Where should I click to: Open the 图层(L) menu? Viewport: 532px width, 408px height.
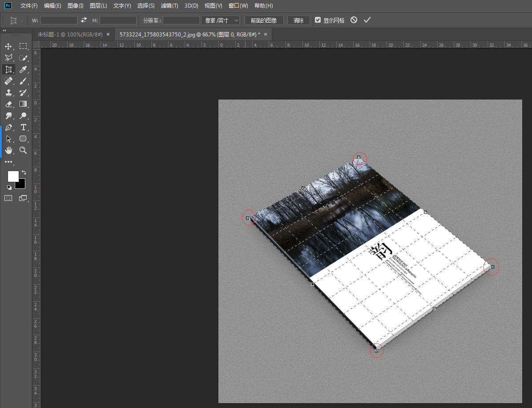coord(98,6)
